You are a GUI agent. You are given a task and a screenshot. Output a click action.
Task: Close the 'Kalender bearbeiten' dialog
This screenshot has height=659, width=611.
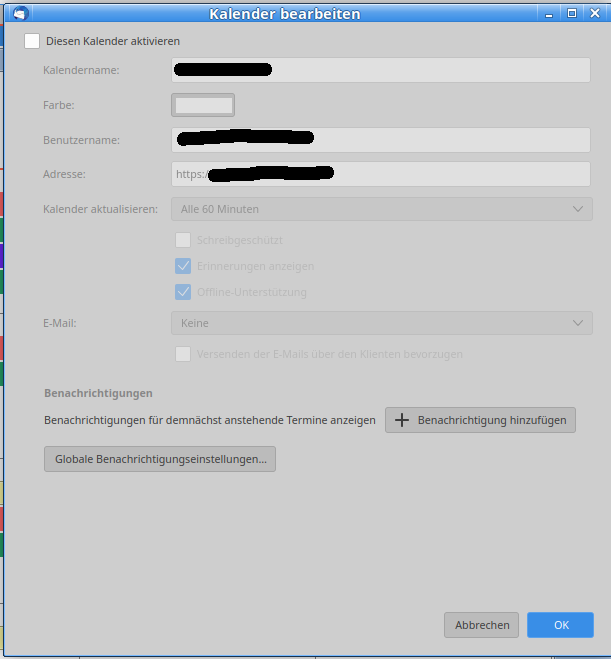pos(595,13)
